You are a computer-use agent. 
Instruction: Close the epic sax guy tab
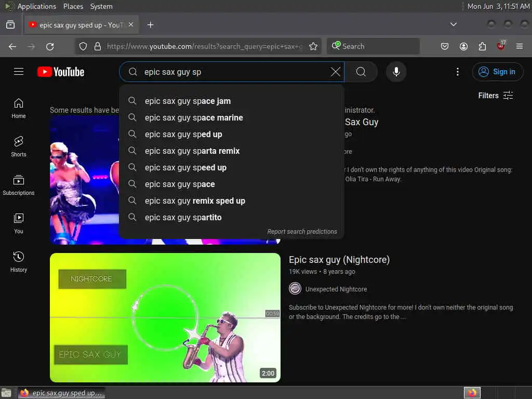[131, 25]
